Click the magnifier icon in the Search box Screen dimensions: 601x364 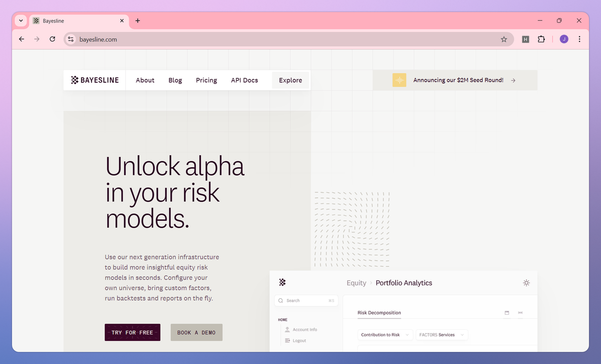pyautogui.click(x=281, y=300)
